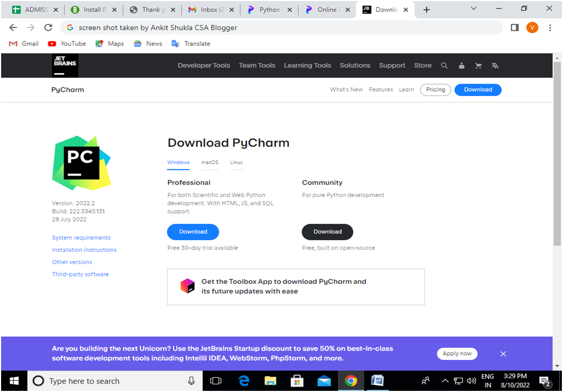
Task: Open the shopping cart icon
Action: pos(478,66)
